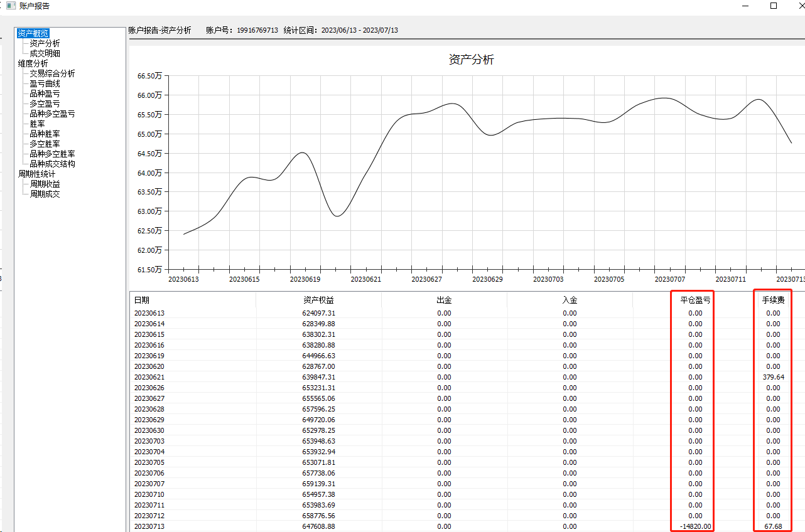Open 胜率 tree item
Screen dimensions: 805x532
click(x=38, y=124)
